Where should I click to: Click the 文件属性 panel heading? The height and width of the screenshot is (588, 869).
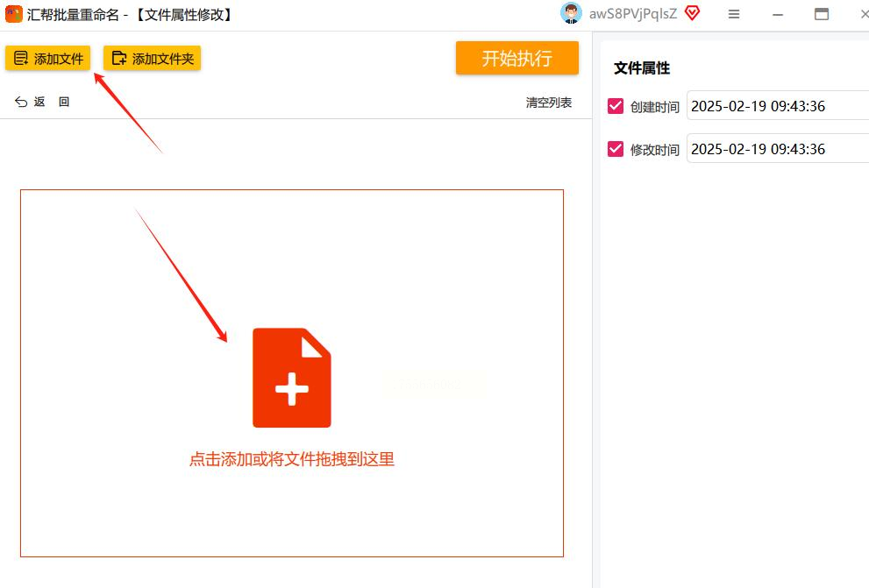click(642, 68)
